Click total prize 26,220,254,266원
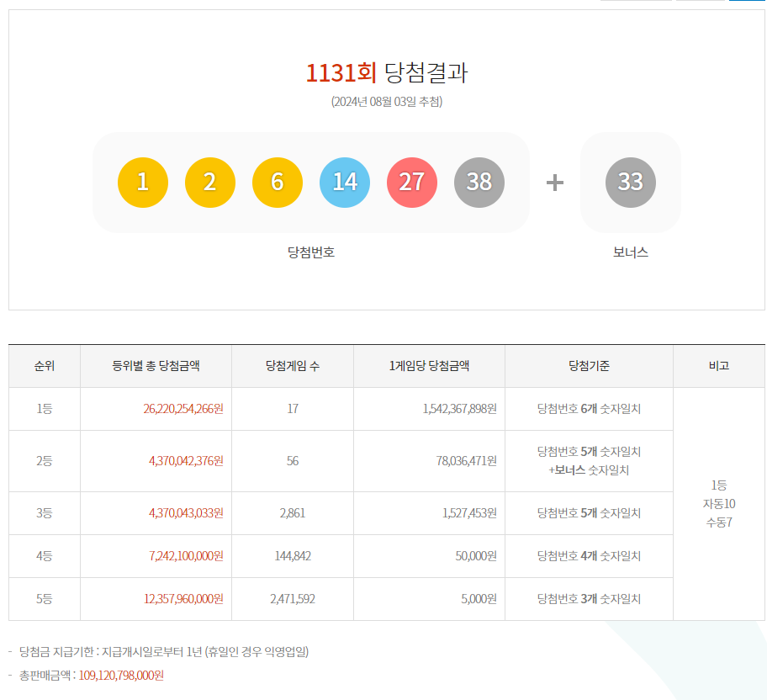This screenshot has width=767, height=700. pos(183,409)
